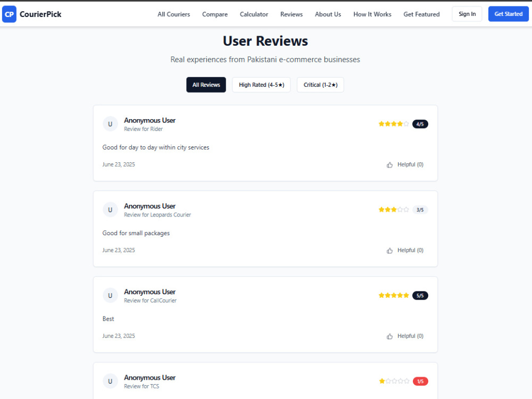
Task: Click the 'Best' review text
Action: pyautogui.click(x=108, y=319)
